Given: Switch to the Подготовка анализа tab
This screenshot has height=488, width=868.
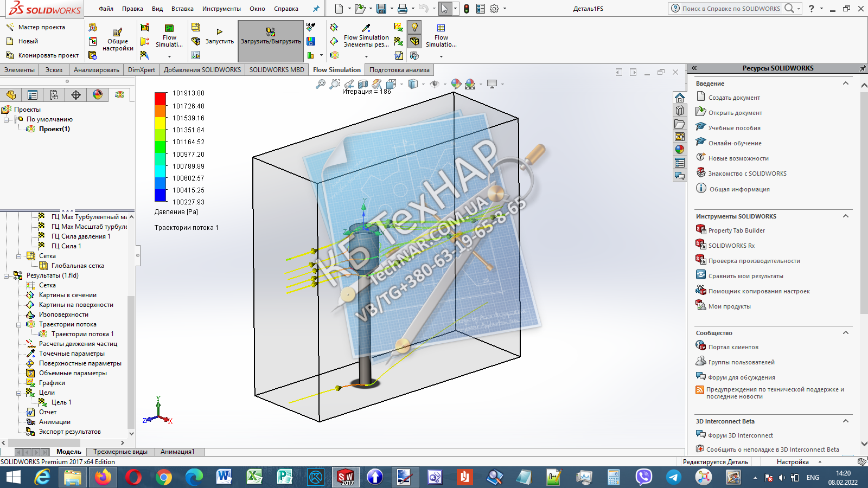Looking at the screenshot, I should pyautogui.click(x=399, y=70).
